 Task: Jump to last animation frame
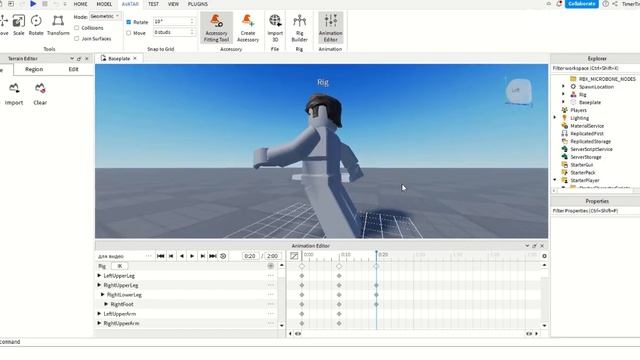click(x=213, y=256)
